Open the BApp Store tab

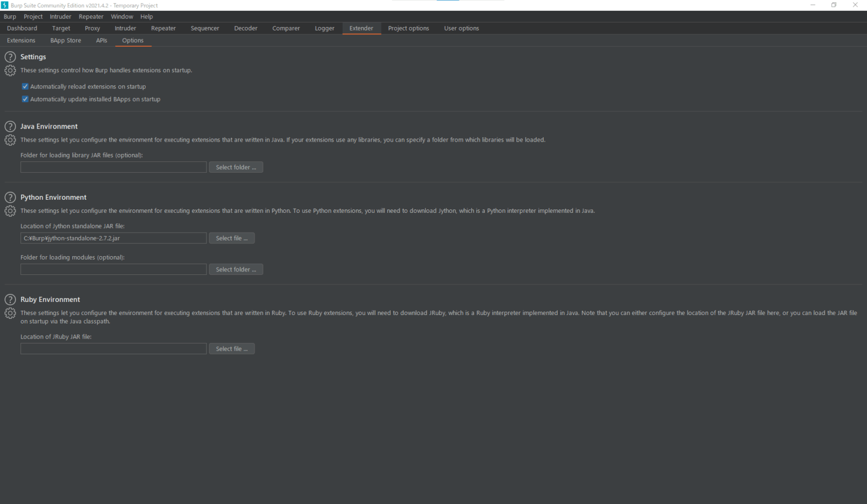pyautogui.click(x=65, y=40)
